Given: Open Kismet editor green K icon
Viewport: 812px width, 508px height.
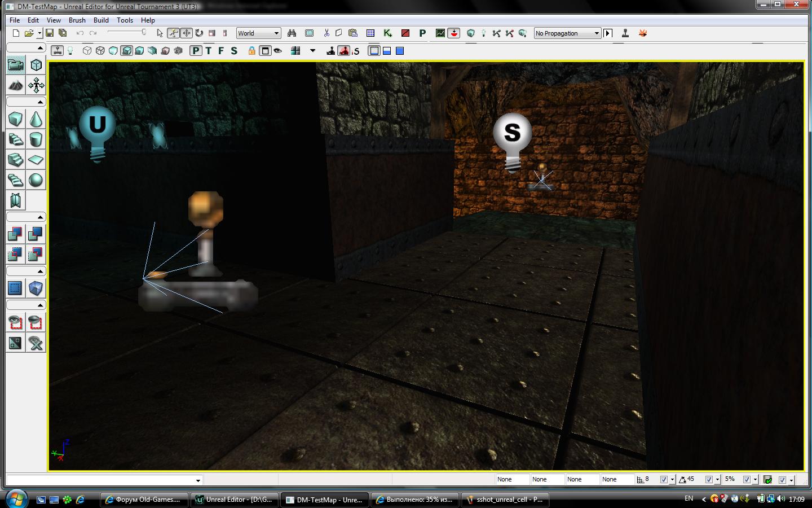Looking at the screenshot, I should 387,33.
